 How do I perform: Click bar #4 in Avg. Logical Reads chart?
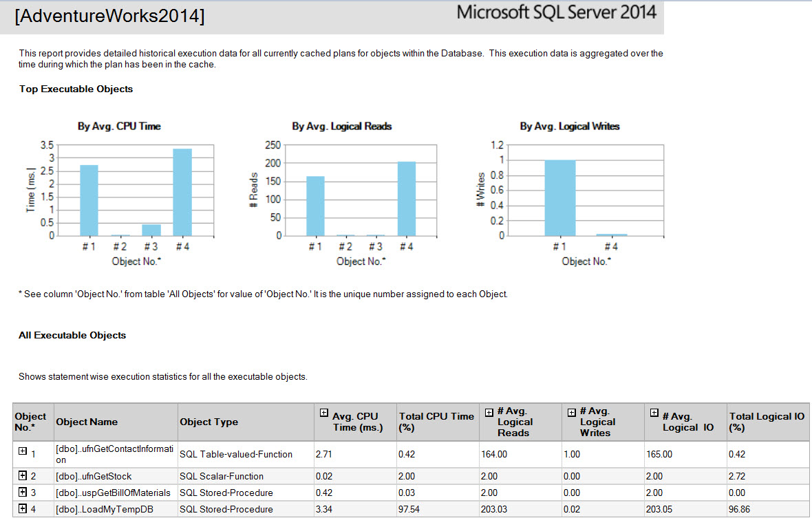click(407, 199)
